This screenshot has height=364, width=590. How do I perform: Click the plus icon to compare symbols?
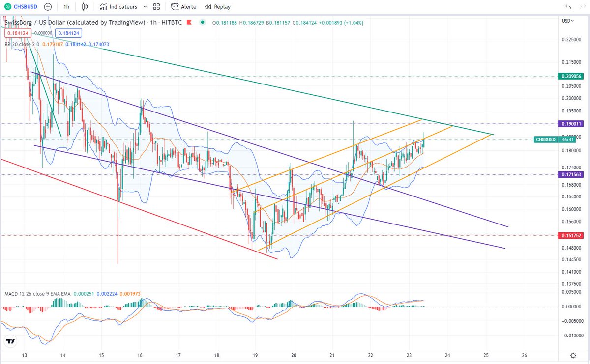(x=48, y=7)
